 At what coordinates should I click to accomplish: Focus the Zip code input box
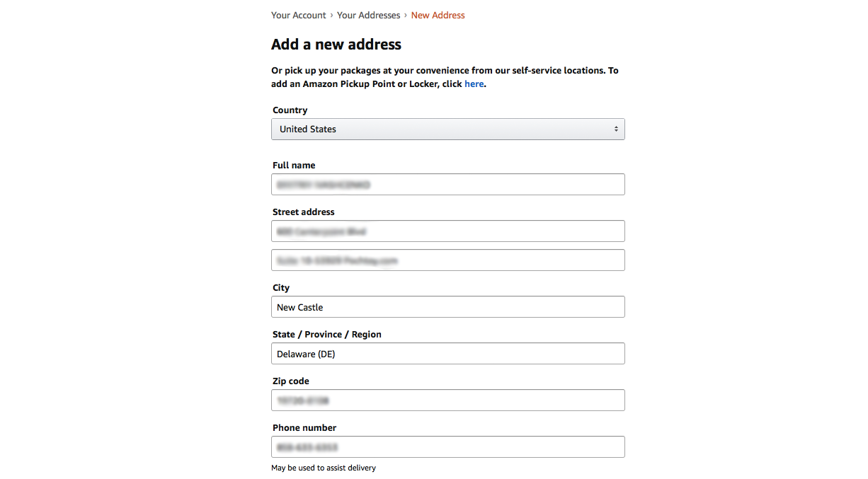click(x=448, y=400)
